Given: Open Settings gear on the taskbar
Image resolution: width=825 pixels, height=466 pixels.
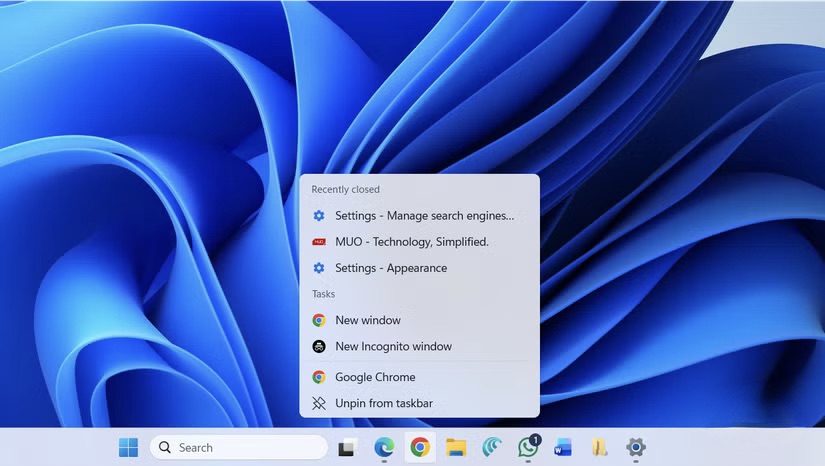Looking at the screenshot, I should (636, 448).
